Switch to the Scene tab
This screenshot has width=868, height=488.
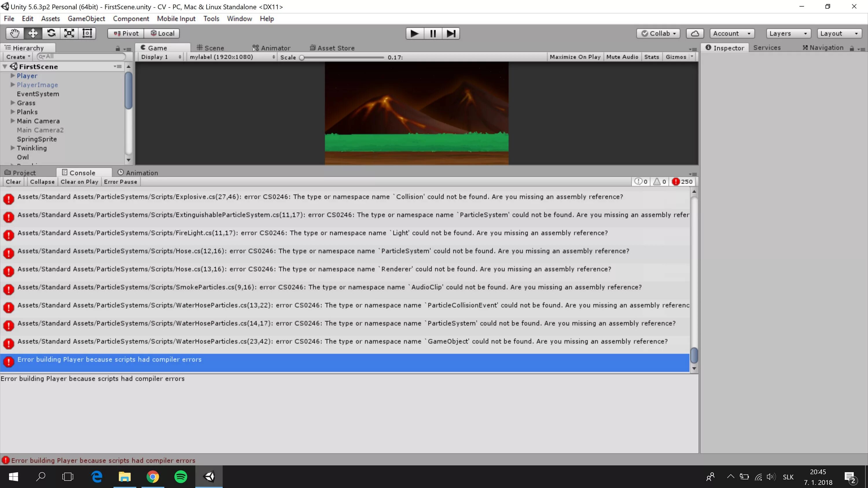[x=210, y=48]
